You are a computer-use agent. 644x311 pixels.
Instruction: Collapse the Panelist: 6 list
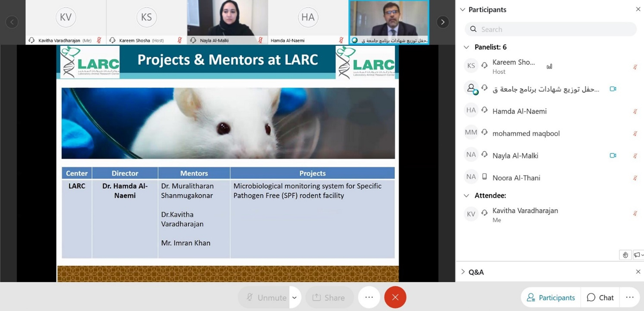coord(466,47)
